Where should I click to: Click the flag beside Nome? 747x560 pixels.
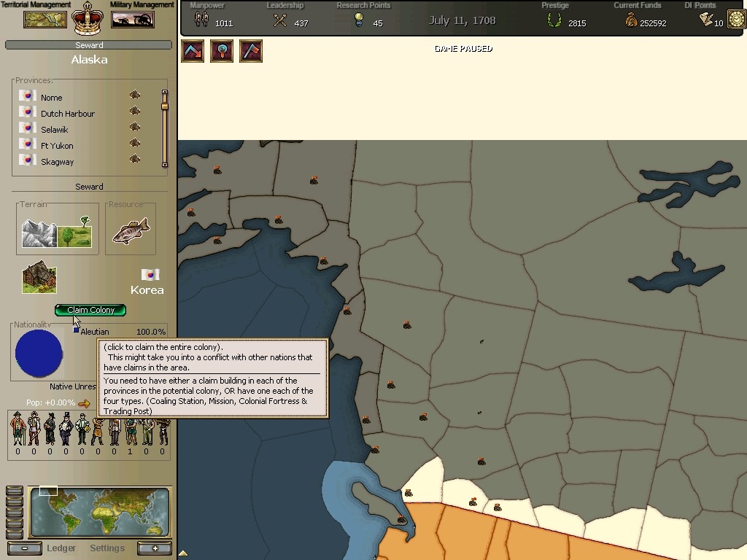tap(28, 96)
